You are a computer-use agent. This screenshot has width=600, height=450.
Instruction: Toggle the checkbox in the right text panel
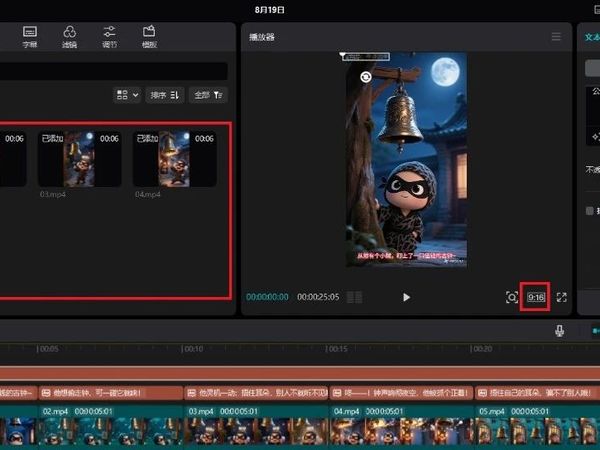pyautogui.click(x=590, y=210)
